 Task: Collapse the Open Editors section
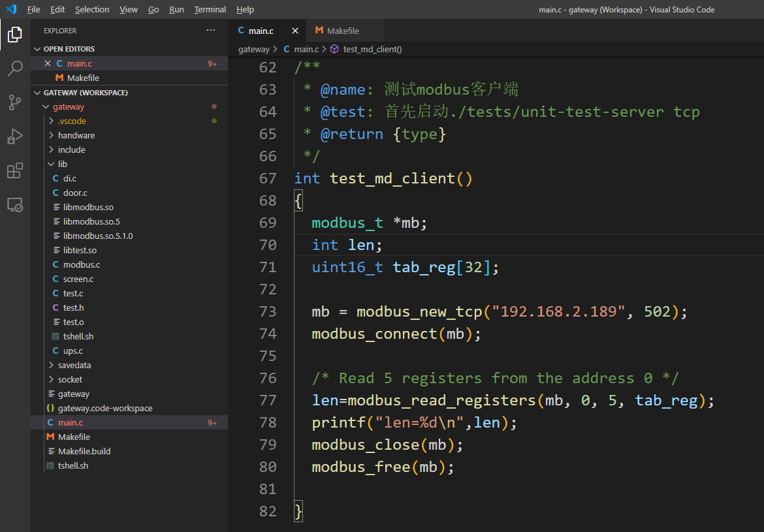(69, 49)
